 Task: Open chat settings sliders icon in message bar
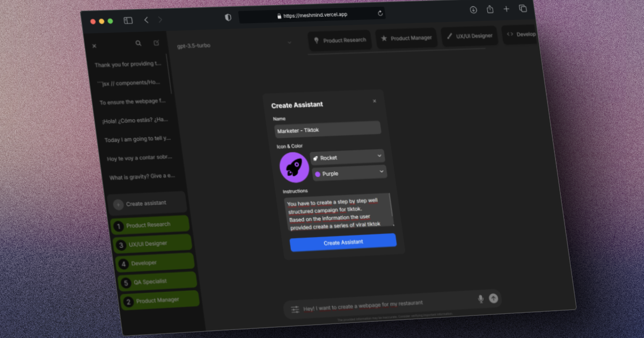pyautogui.click(x=295, y=310)
